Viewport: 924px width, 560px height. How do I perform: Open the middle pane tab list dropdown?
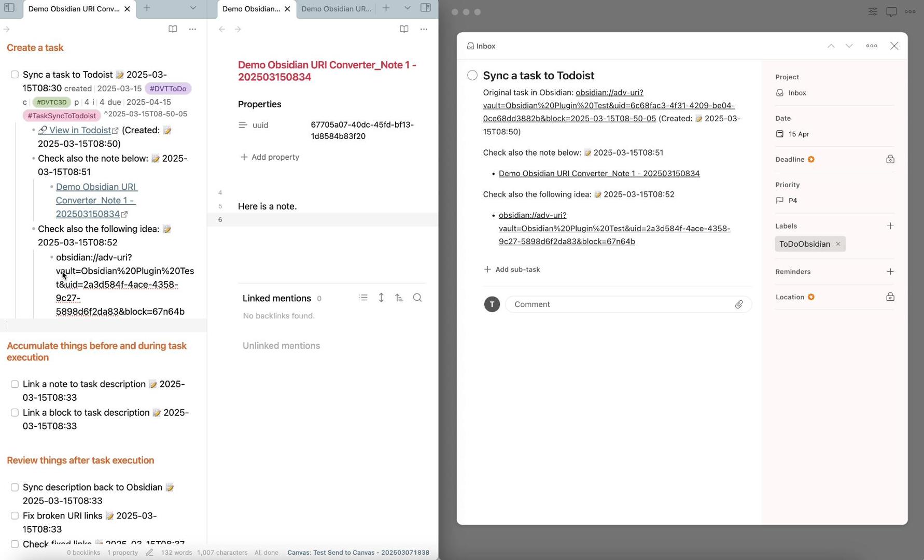click(x=407, y=8)
